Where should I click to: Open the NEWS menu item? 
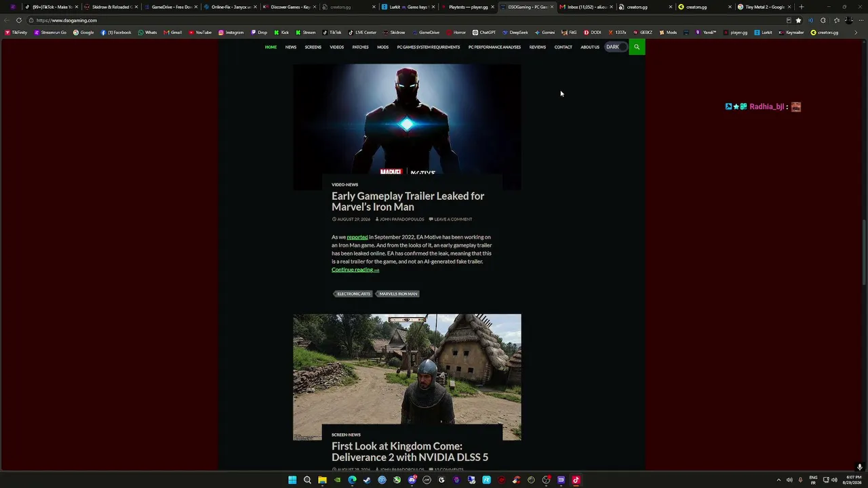pyautogui.click(x=291, y=47)
